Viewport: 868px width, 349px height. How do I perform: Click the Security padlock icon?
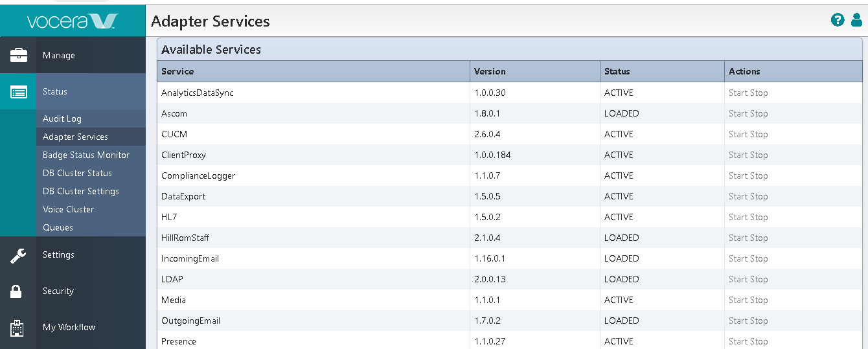[x=17, y=291]
